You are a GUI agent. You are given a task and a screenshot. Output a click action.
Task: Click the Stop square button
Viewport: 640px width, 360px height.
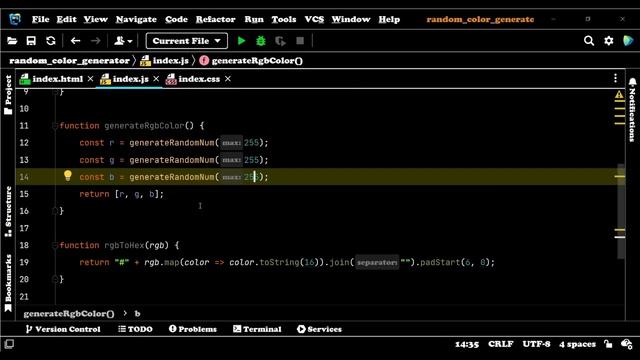300,41
